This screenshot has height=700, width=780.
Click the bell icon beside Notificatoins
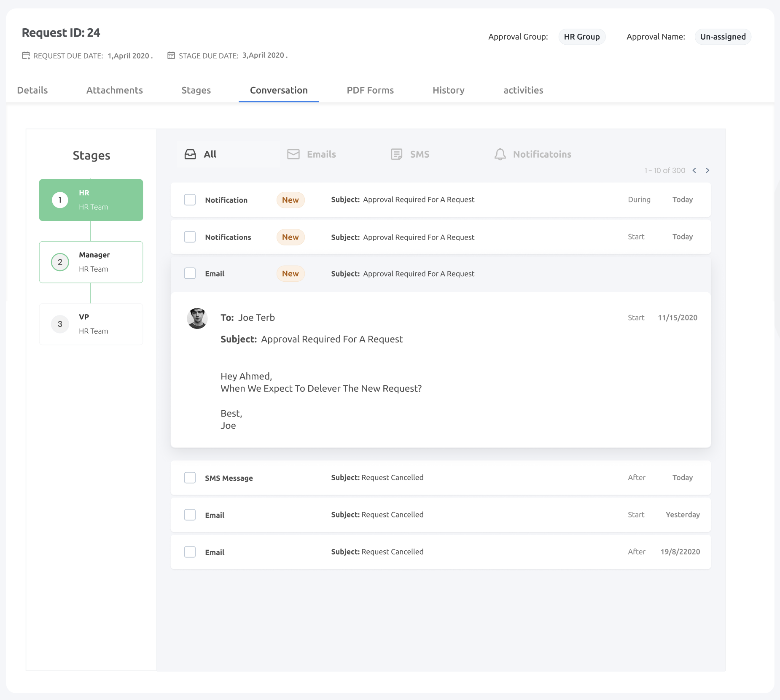coord(500,154)
